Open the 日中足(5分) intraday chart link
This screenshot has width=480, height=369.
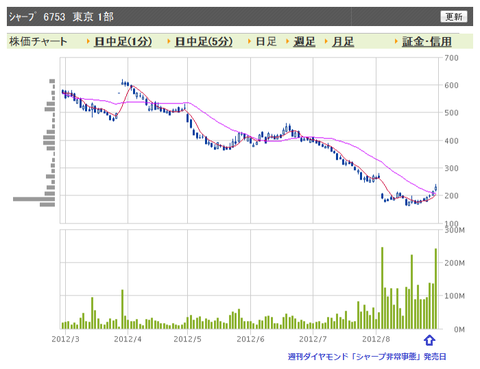pyautogui.click(x=204, y=42)
